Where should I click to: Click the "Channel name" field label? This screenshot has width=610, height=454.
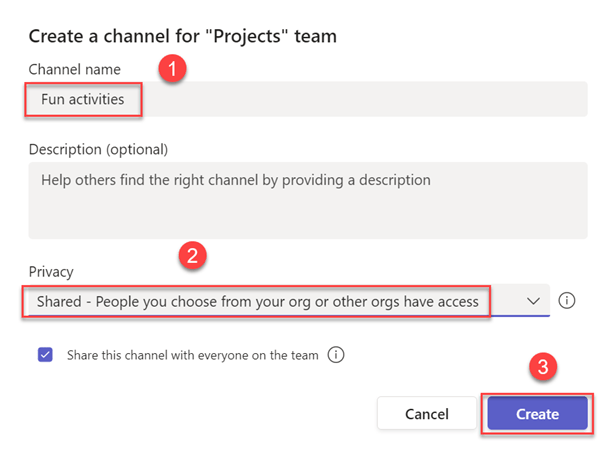click(x=74, y=69)
